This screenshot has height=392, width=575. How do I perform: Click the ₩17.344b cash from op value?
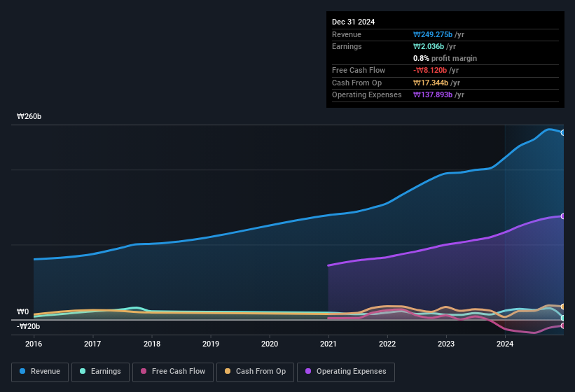[x=431, y=83]
